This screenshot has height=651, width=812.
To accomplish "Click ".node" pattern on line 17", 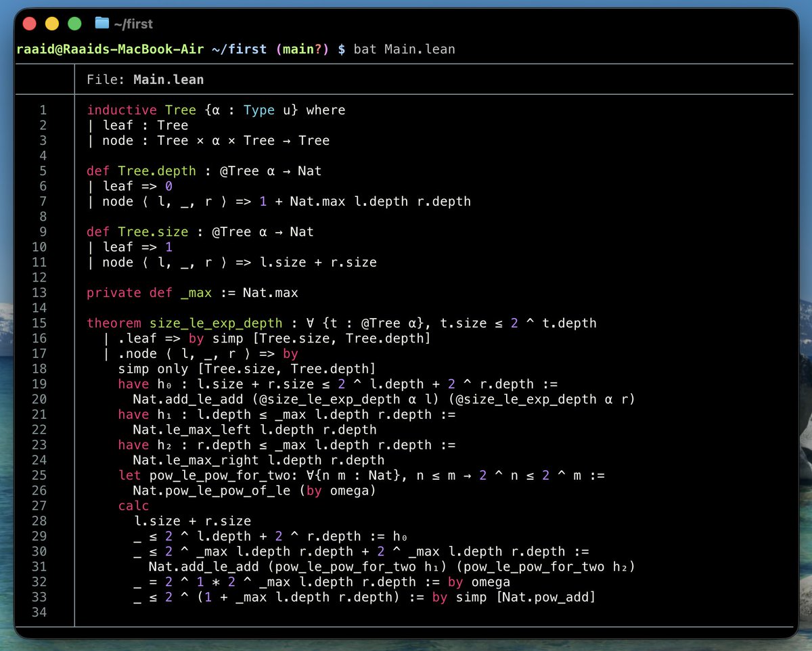I will [137, 354].
